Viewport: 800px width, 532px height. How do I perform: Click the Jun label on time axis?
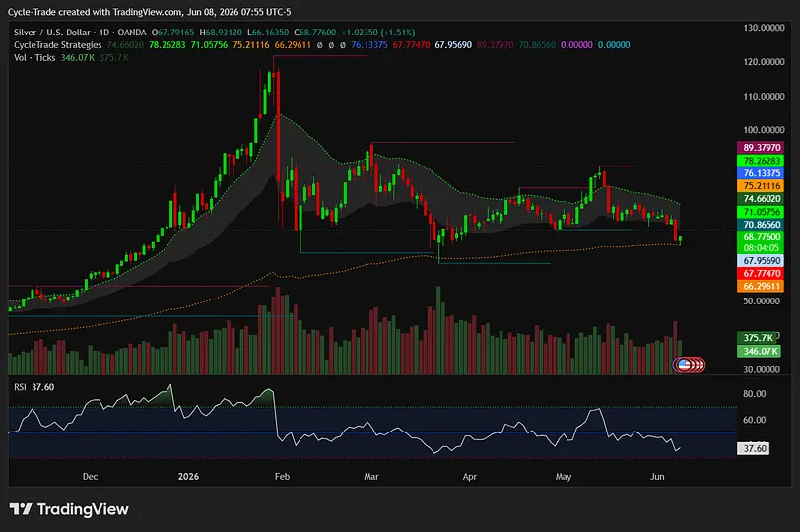click(657, 477)
